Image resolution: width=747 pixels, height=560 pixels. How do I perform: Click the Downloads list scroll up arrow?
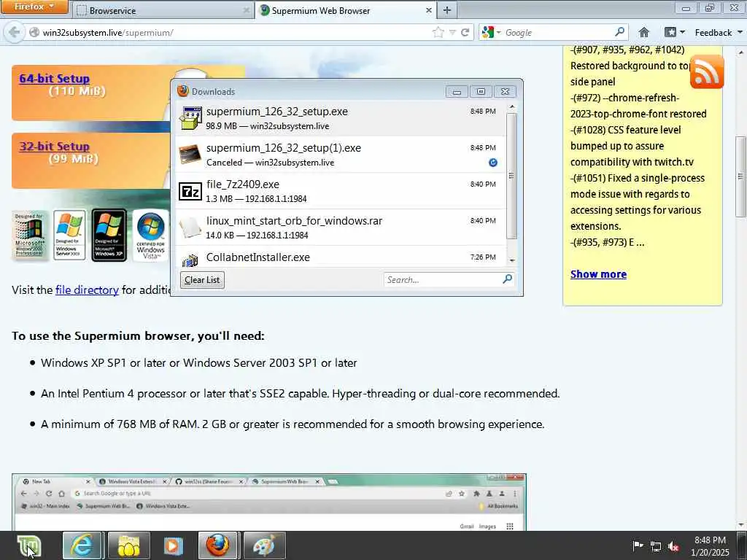tap(512, 106)
